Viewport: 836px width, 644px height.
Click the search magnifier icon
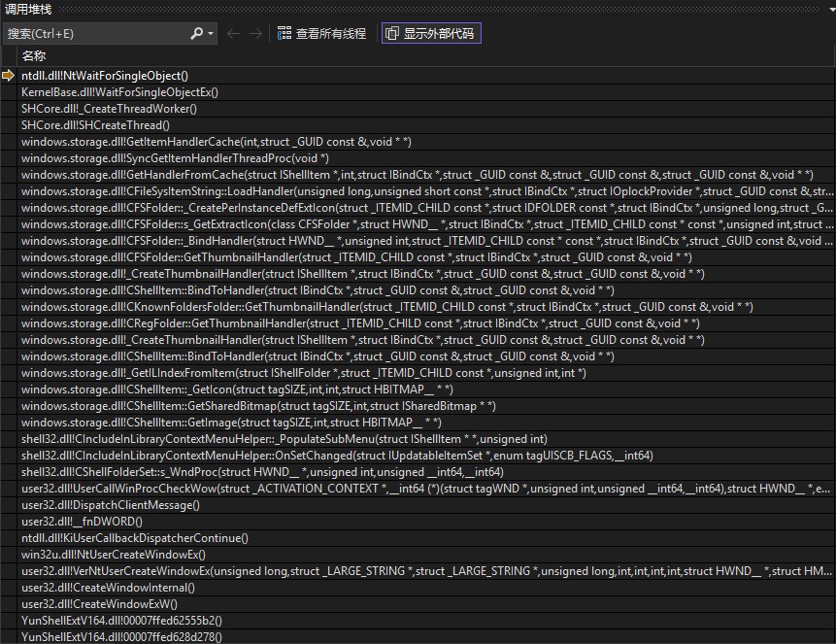198,34
